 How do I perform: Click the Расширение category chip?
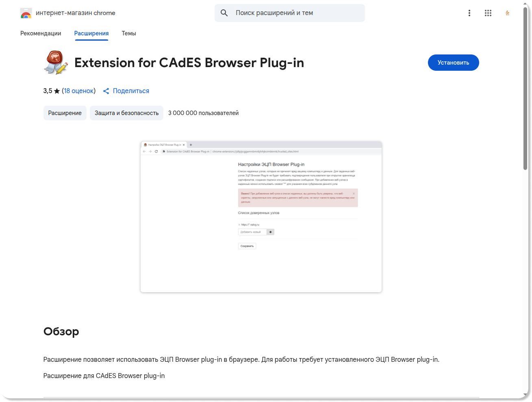(x=65, y=113)
